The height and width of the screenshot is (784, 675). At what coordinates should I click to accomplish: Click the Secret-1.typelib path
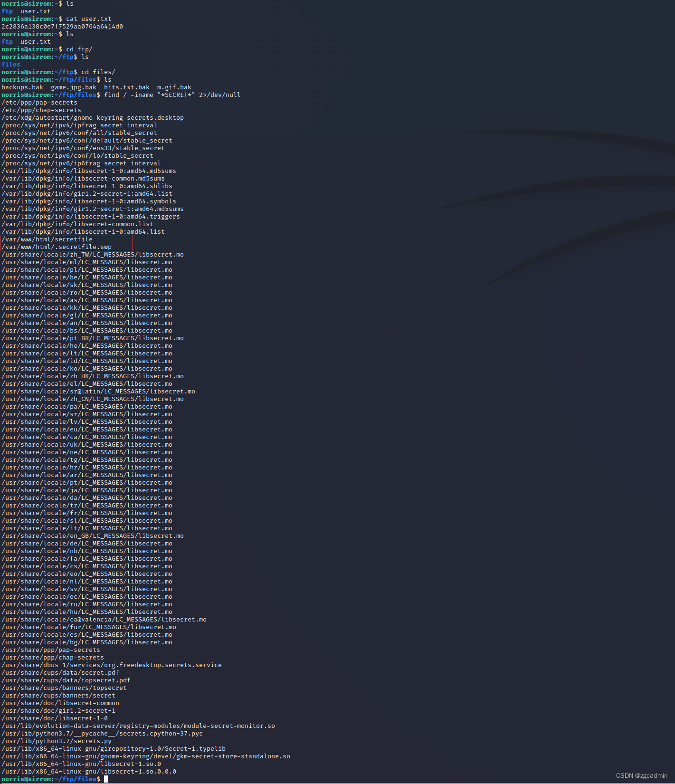[x=114, y=749]
